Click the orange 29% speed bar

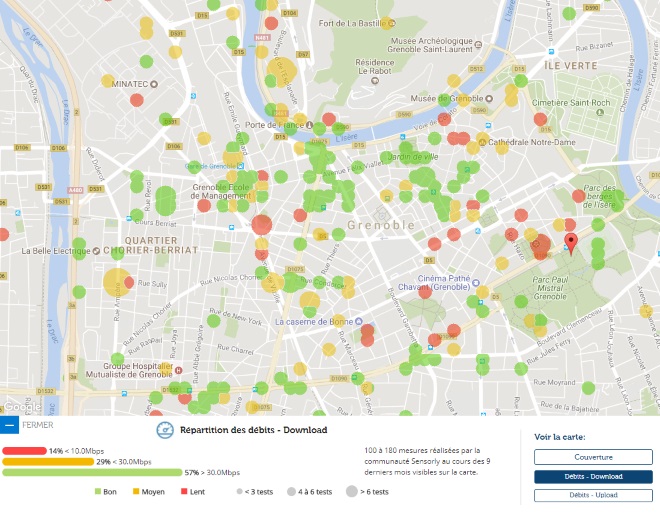(48, 462)
